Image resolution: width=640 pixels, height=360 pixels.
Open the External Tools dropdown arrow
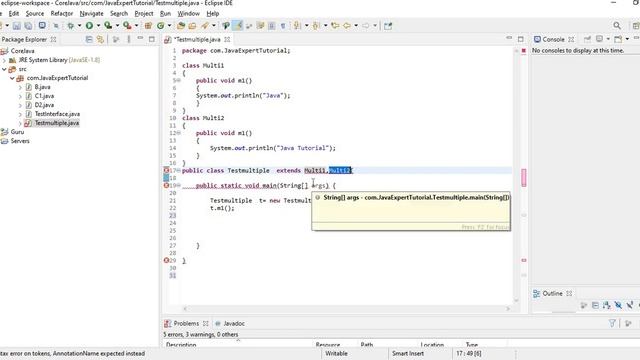pos(136,26)
